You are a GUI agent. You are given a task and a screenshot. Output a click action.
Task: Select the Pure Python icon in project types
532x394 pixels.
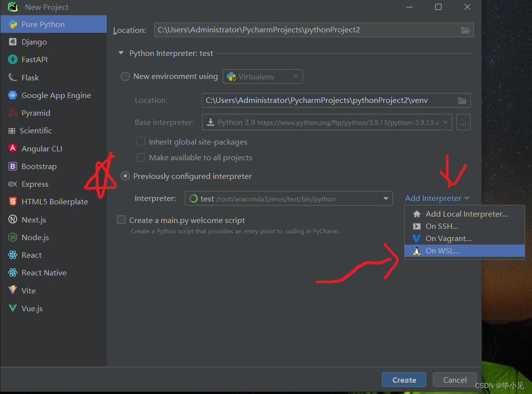click(x=13, y=25)
